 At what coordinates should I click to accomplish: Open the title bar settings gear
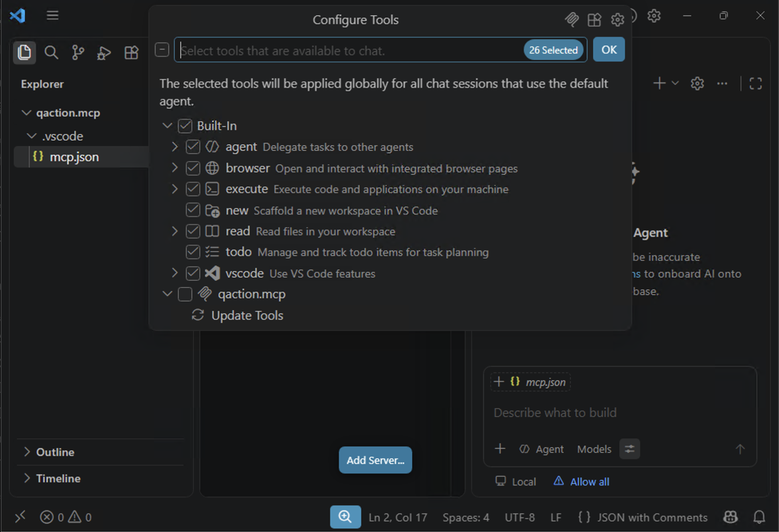[x=654, y=16]
